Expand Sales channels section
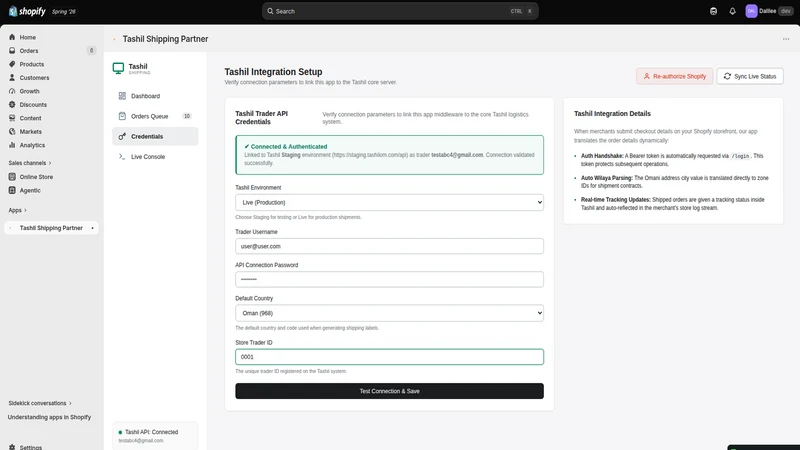This screenshot has height=450, width=800. click(x=30, y=163)
